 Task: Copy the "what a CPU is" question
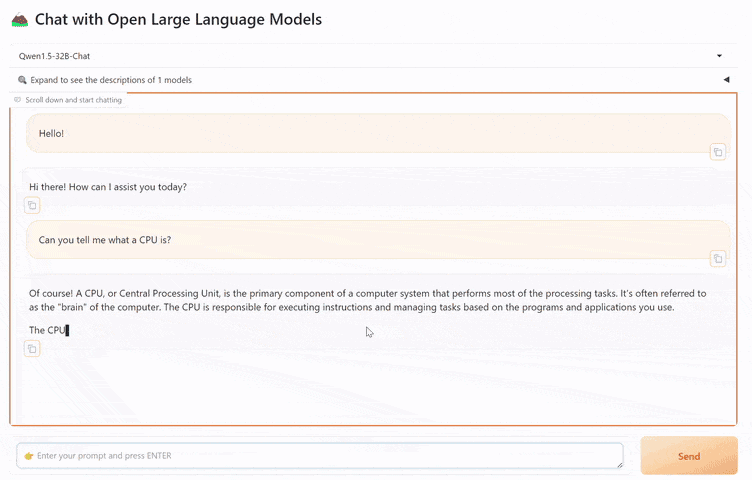[717, 258]
